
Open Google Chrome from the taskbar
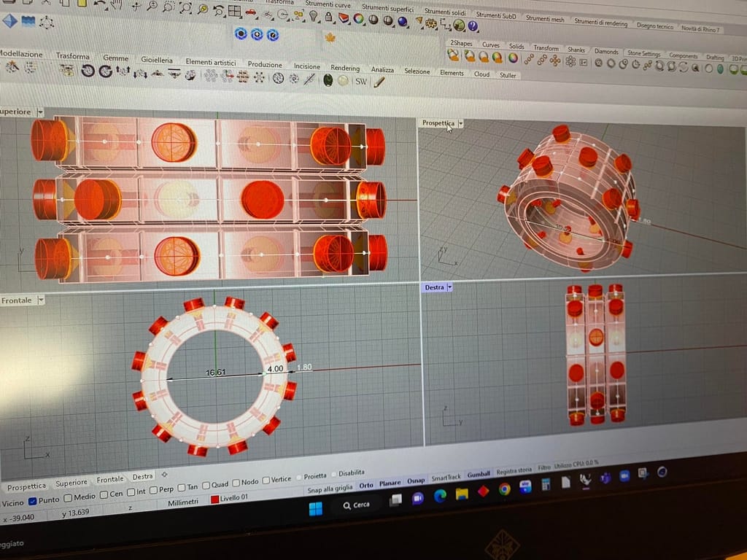coord(505,489)
